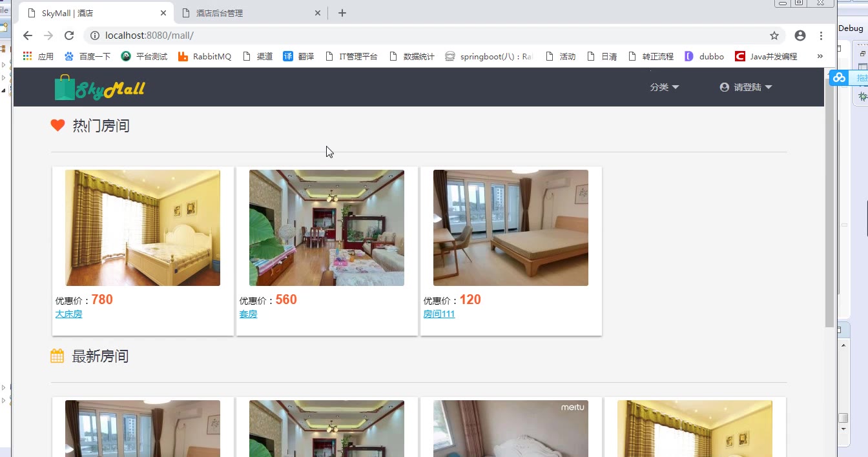Close the SkyMall | 酒店 tab
Image resolution: width=868 pixels, height=457 pixels.
(x=163, y=13)
